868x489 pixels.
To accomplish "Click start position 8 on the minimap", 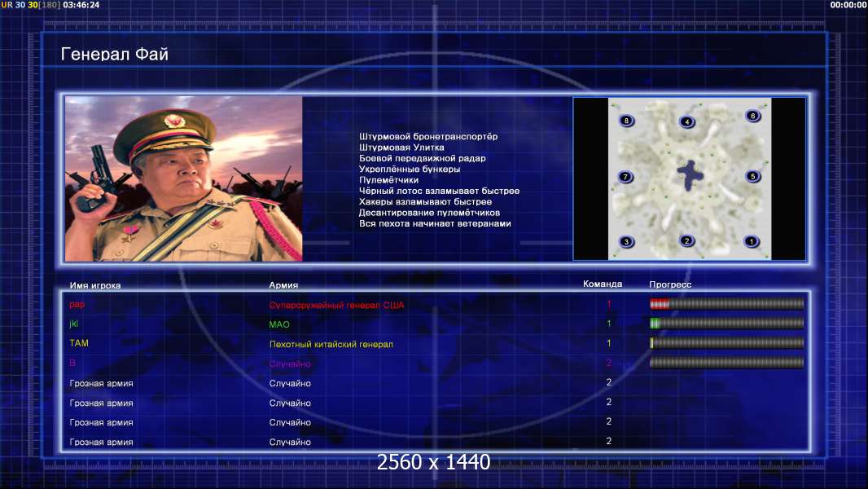I will tap(625, 121).
